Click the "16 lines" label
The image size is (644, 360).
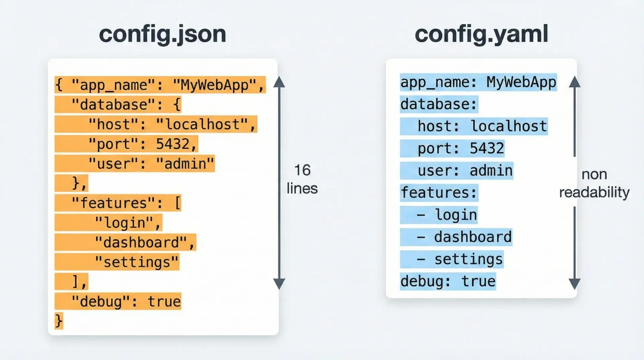pyautogui.click(x=302, y=179)
